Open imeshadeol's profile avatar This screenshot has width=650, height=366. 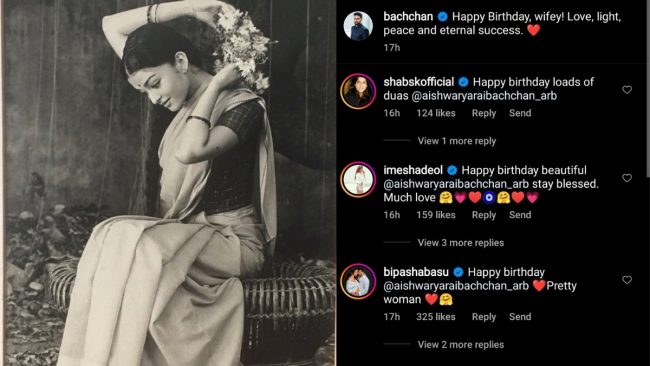click(x=358, y=179)
